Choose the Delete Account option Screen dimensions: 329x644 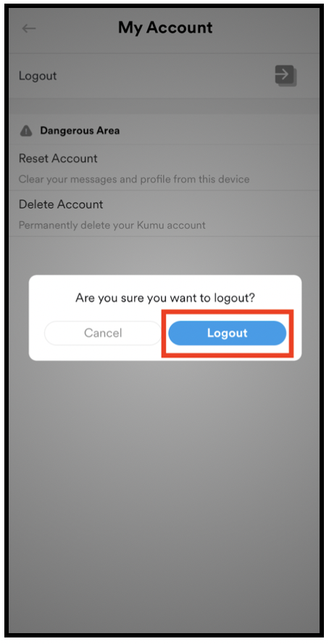[x=61, y=204]
